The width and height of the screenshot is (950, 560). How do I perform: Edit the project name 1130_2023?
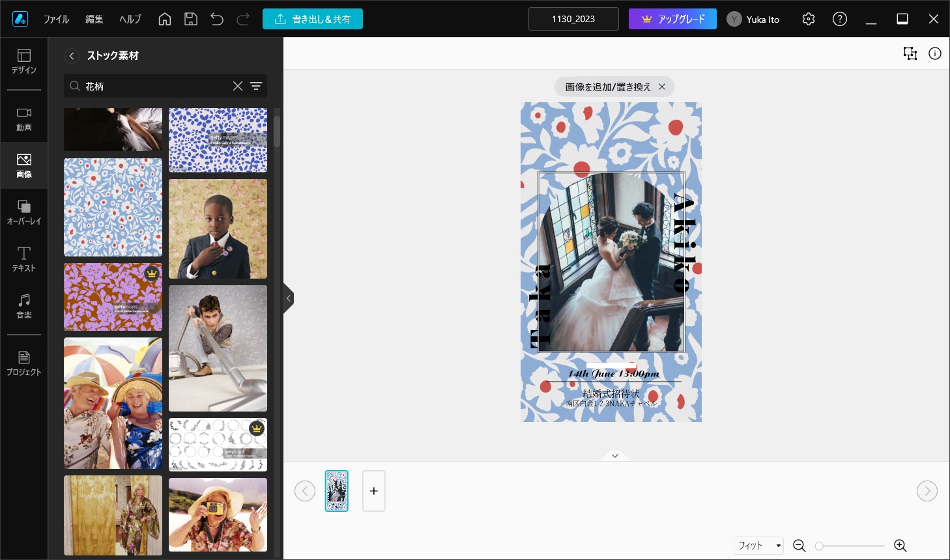573,19
